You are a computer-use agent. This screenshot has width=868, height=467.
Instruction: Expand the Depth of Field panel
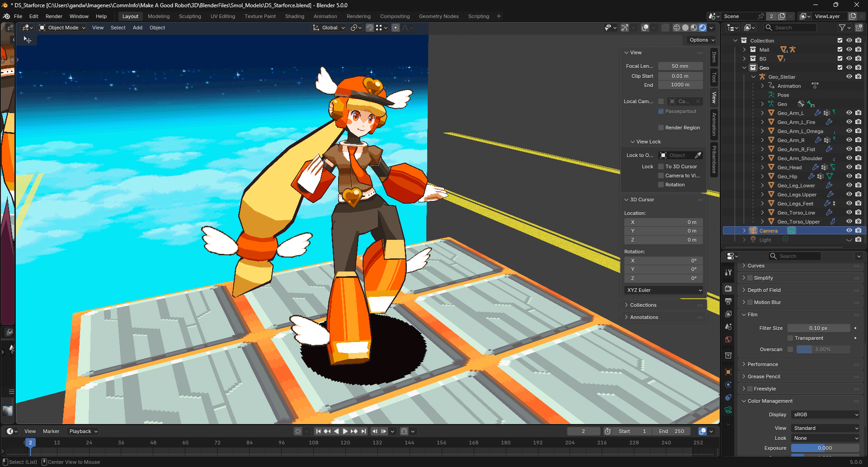[x=764, y=290]
